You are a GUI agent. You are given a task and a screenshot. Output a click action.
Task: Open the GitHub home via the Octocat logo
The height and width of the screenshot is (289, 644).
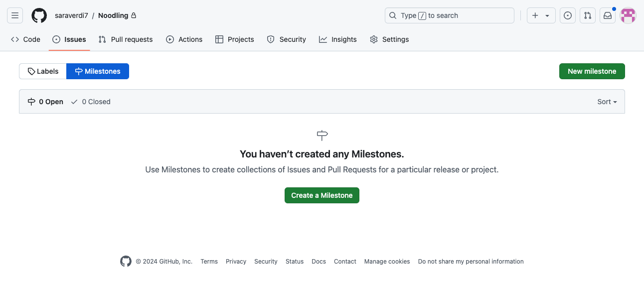[x=39, y=15]
